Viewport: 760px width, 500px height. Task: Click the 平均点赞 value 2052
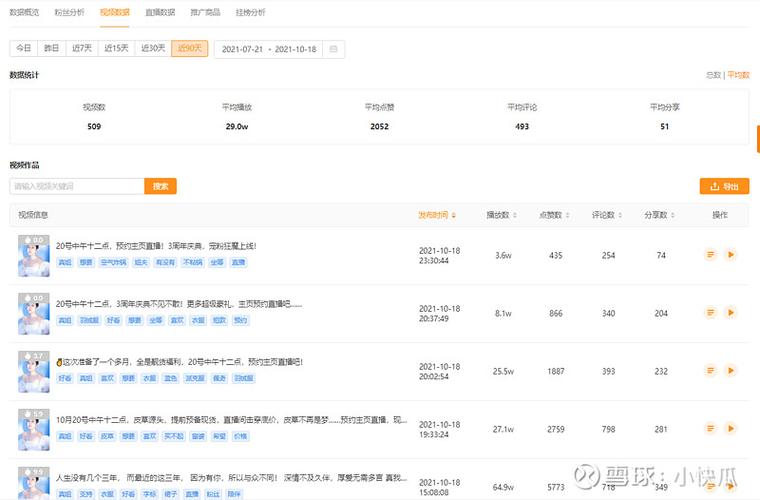380,126
